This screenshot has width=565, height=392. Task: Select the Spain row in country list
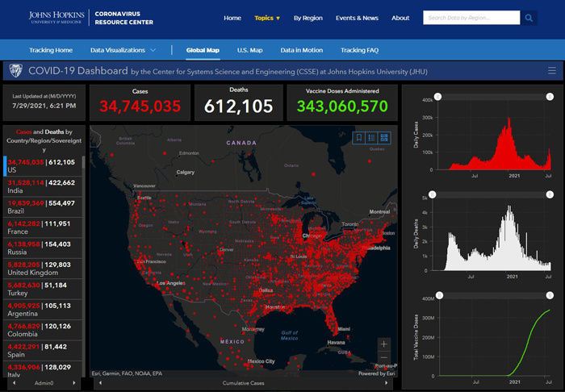43,351
